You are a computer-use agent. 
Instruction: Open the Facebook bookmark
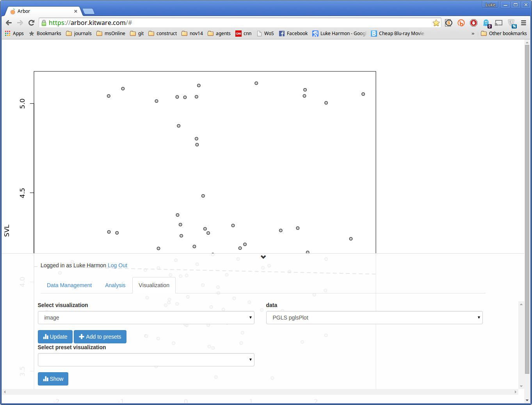tap(294, 34)
